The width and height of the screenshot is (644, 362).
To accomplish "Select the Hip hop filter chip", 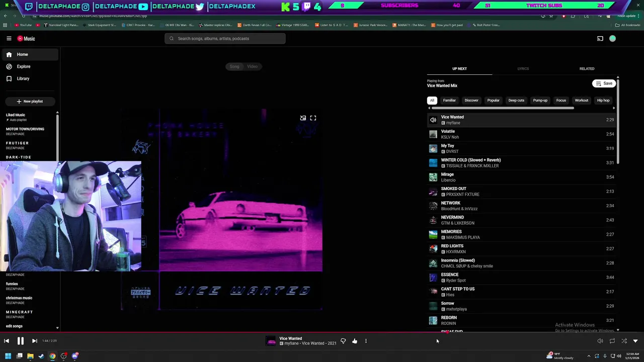I will point(603,101).
